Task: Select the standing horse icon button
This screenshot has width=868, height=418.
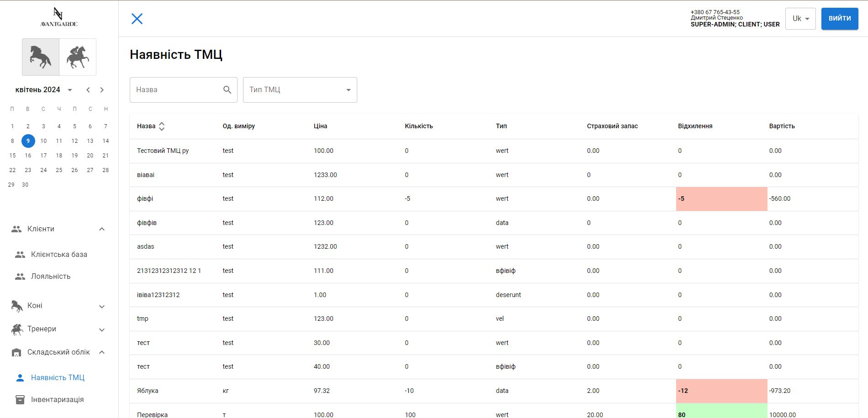Action: point(41,57)
